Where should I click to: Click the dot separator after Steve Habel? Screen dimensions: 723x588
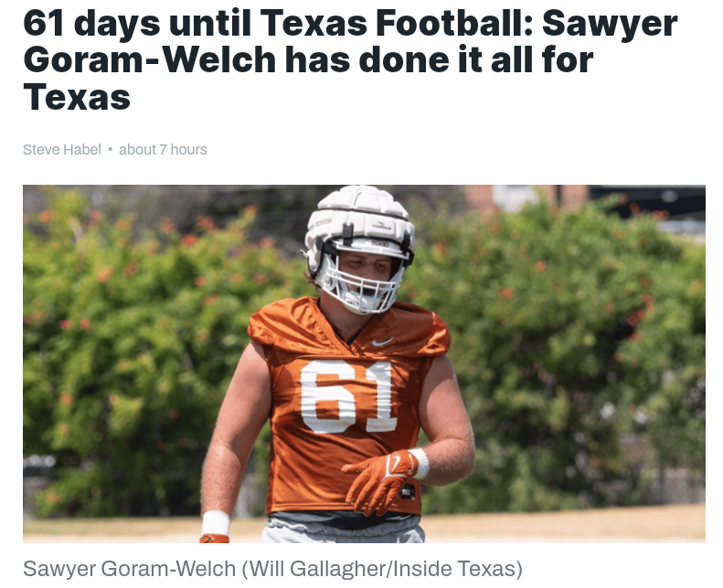(x=111, y=149)
